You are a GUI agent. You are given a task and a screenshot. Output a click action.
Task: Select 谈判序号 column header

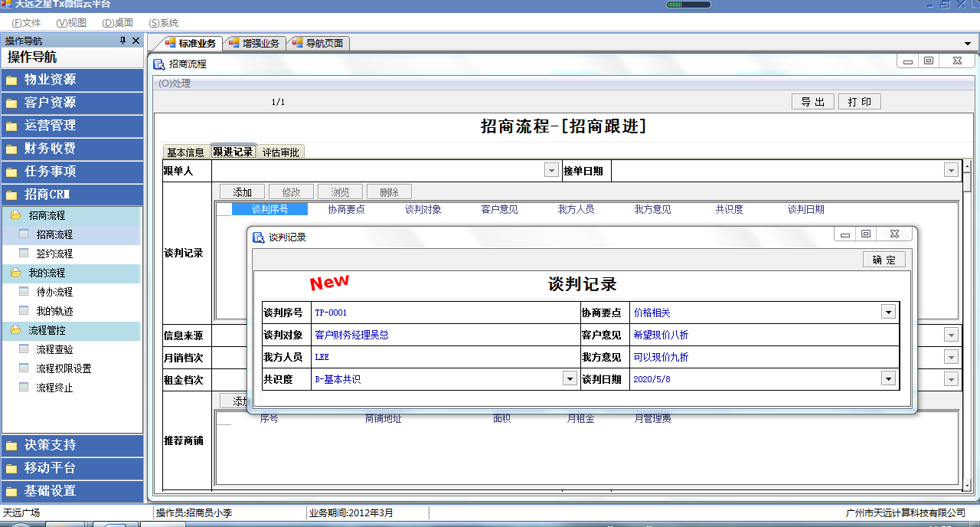269,209
